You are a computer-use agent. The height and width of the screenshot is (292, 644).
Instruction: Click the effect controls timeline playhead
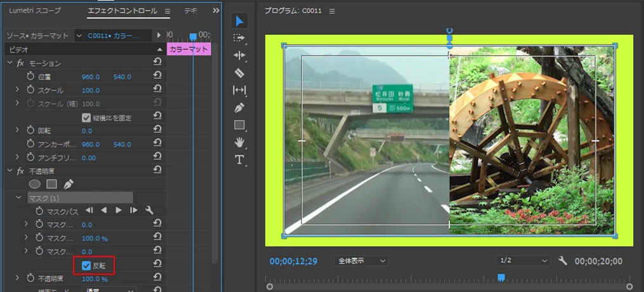[193, 37]
